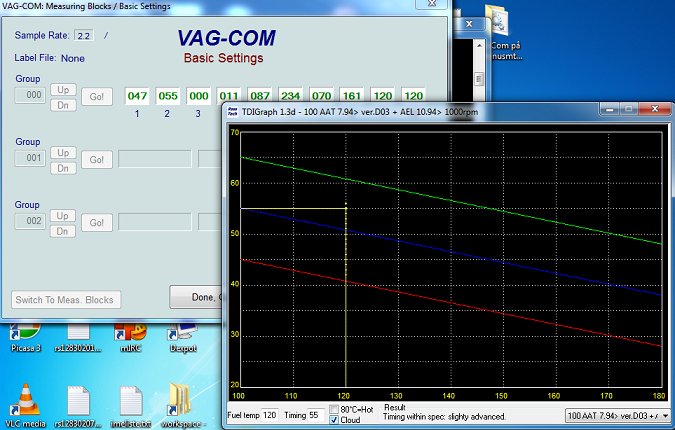Click Go! for Group 000
The width and height of the screenshot is (675, 430).
pos(97,97)
